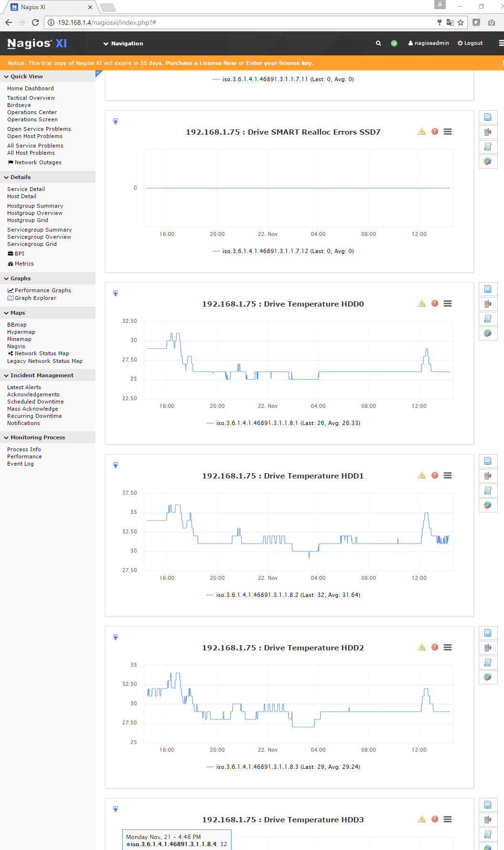This screenshot has height=850, width=504.
Task: Toggle HDD1 series 3.1.1.8.2 legend
Action: coord(283,595)
